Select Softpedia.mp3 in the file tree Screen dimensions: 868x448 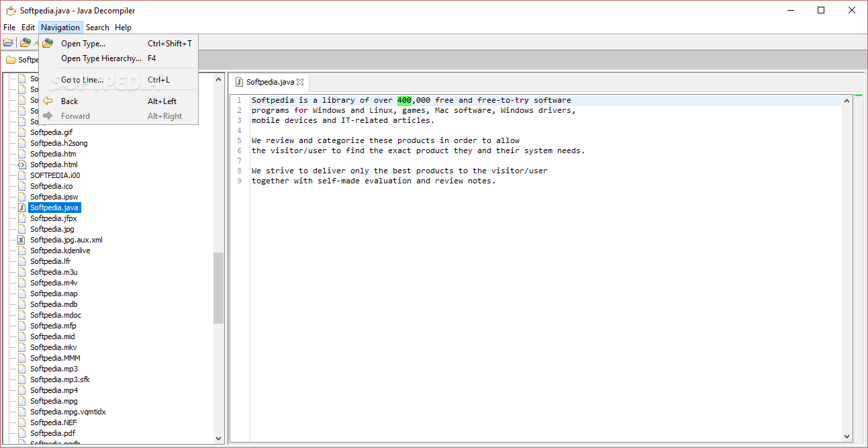(x=54, y=369)
